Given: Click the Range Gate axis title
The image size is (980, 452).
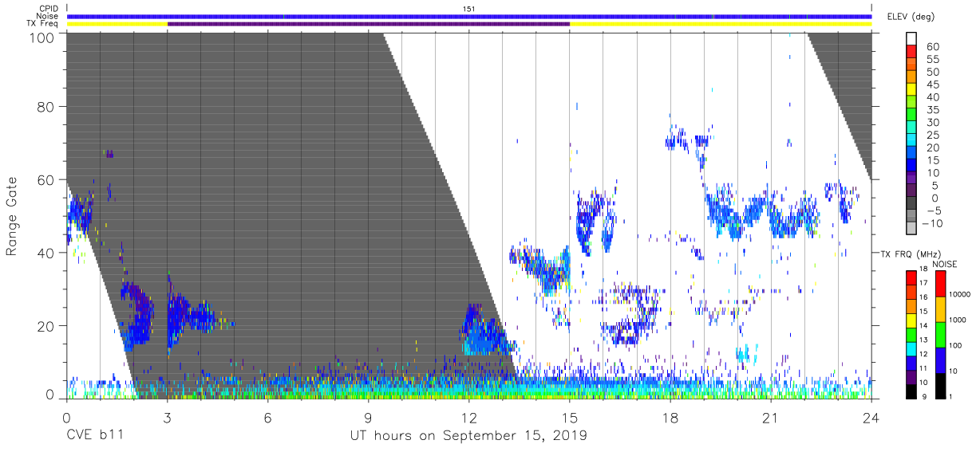Looking at the screenshot, I should pyautogui.click(x=12, y=216).
